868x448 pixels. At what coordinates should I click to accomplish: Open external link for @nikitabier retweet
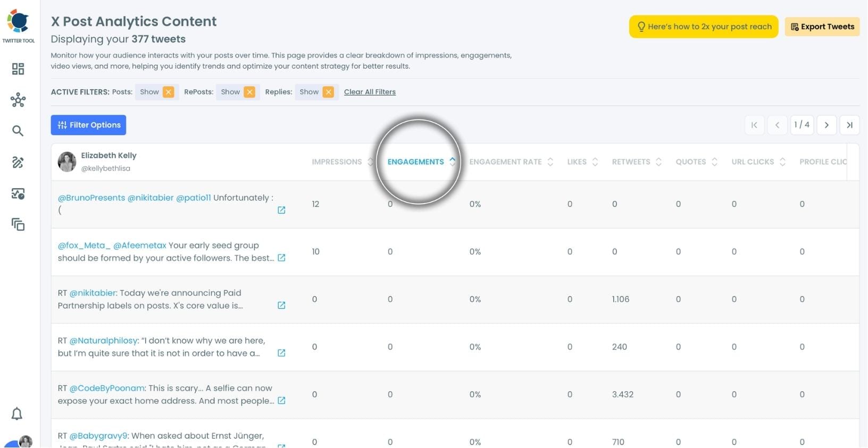[281, 305]
